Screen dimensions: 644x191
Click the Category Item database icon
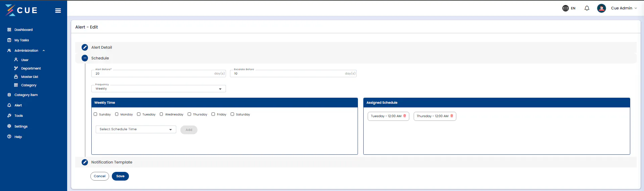pyautogui.click(x=9, y=95)
